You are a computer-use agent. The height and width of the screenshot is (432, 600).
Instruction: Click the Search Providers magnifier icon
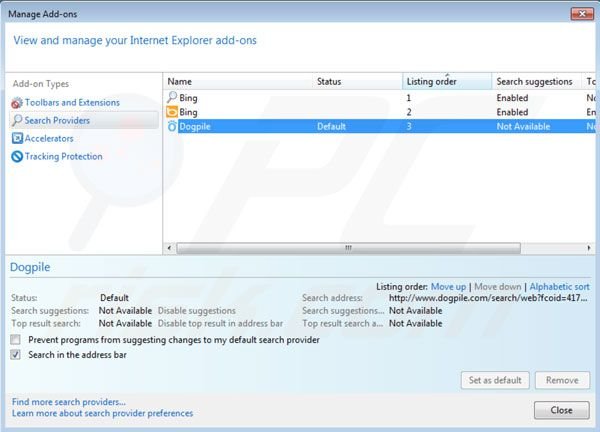pos(17,121)
